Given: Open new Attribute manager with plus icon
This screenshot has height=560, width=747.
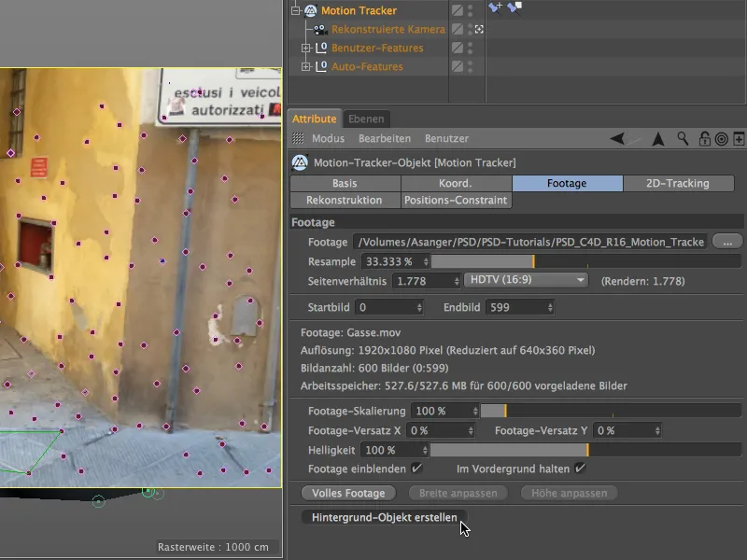Looking at the screenshot, I should point(739,138).
